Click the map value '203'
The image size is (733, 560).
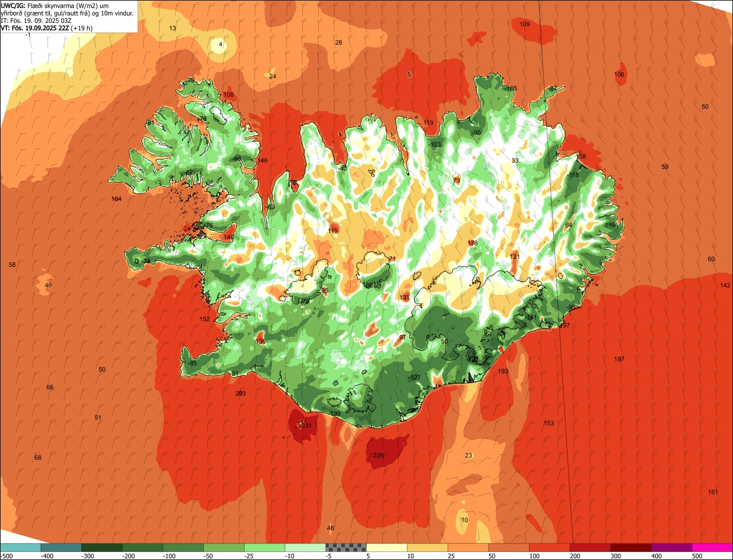click(x=241, y=393)
